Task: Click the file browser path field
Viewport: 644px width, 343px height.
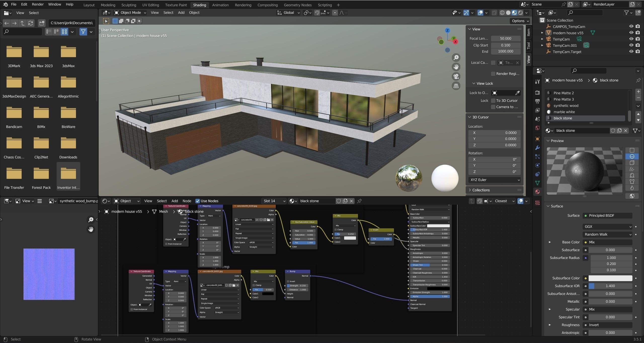Action: 72,23
